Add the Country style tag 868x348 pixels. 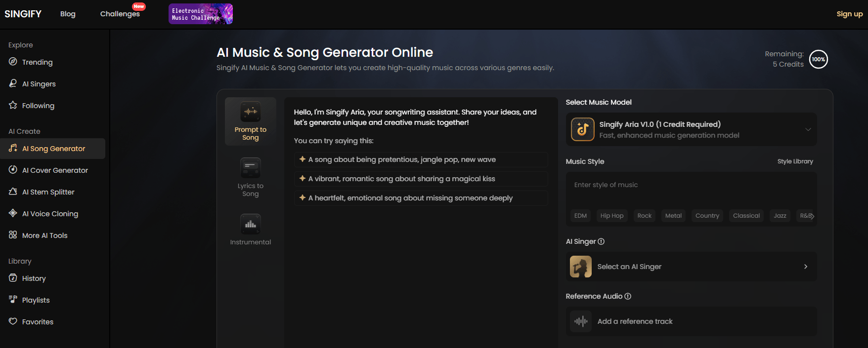coord(707,216)
